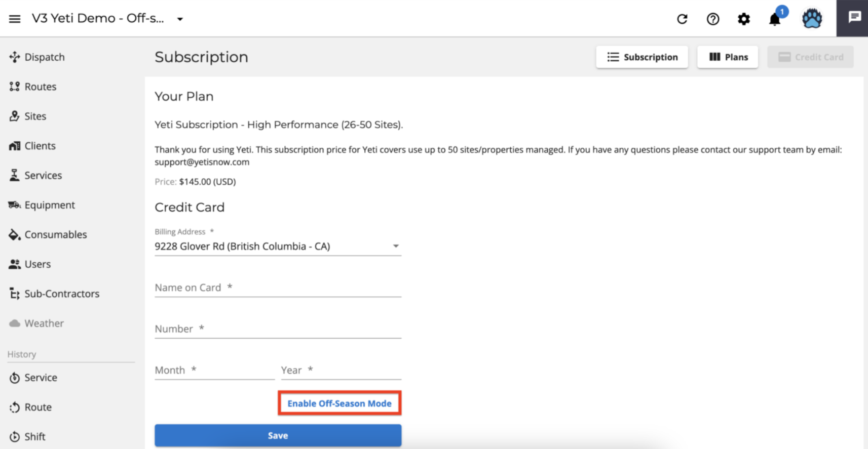Screen dimensions: 868x449
Task: View notifications via the bell icon
Action: pyautogui.click(x=775, y=19)
